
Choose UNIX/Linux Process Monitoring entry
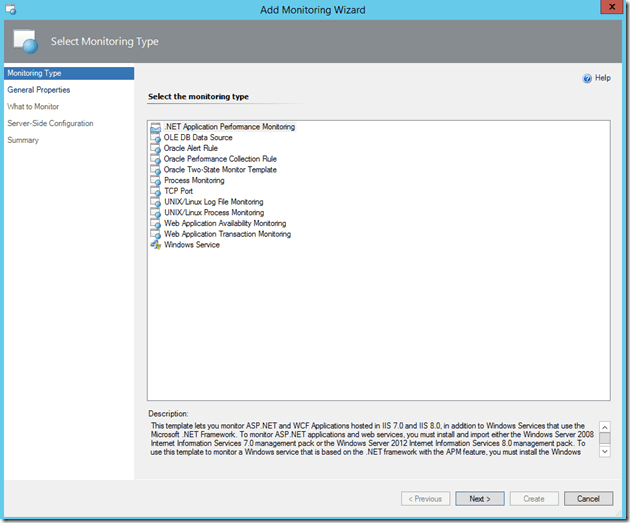[213, 213]
